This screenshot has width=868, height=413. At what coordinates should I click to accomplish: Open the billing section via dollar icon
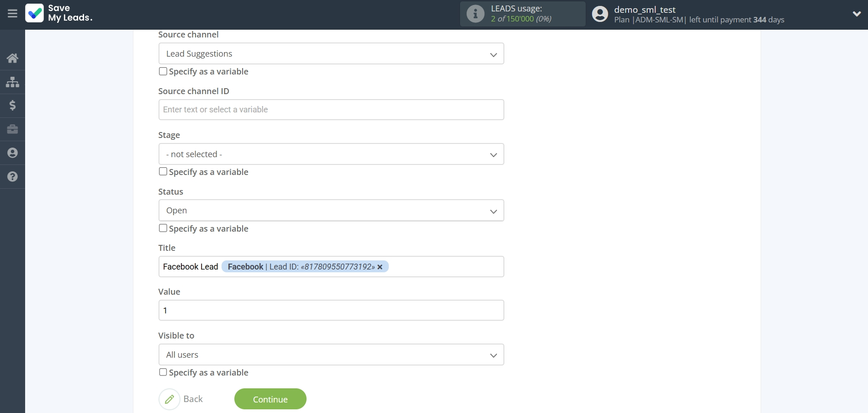(x=12, y=106)
